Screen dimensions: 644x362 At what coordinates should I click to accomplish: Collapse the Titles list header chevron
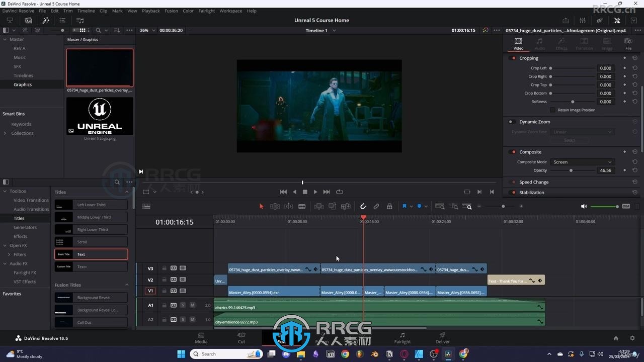coord(126,192)
